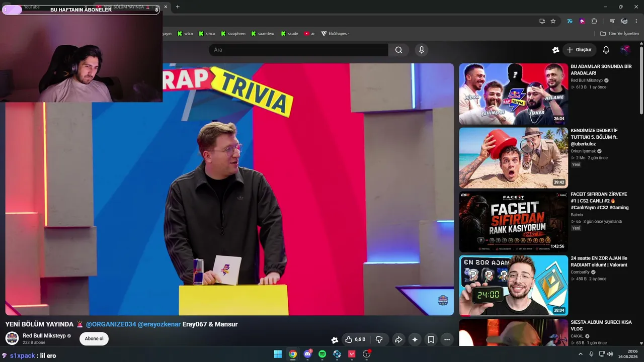644x362 pixels.
Task: Subscribe with the Abone ol button
Action: [x=94, y=339]
